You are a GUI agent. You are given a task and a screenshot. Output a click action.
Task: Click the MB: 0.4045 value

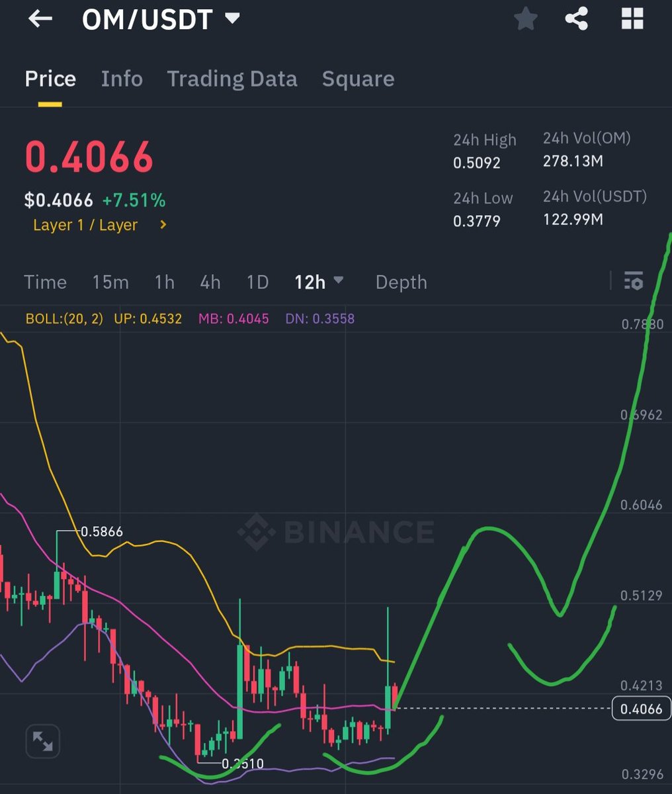pyautogui.click(x=233, y=319)
